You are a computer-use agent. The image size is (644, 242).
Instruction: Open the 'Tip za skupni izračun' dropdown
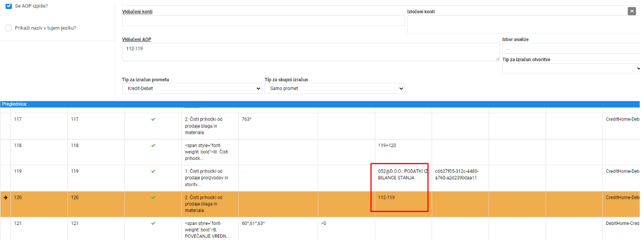[x=334, y=88]
